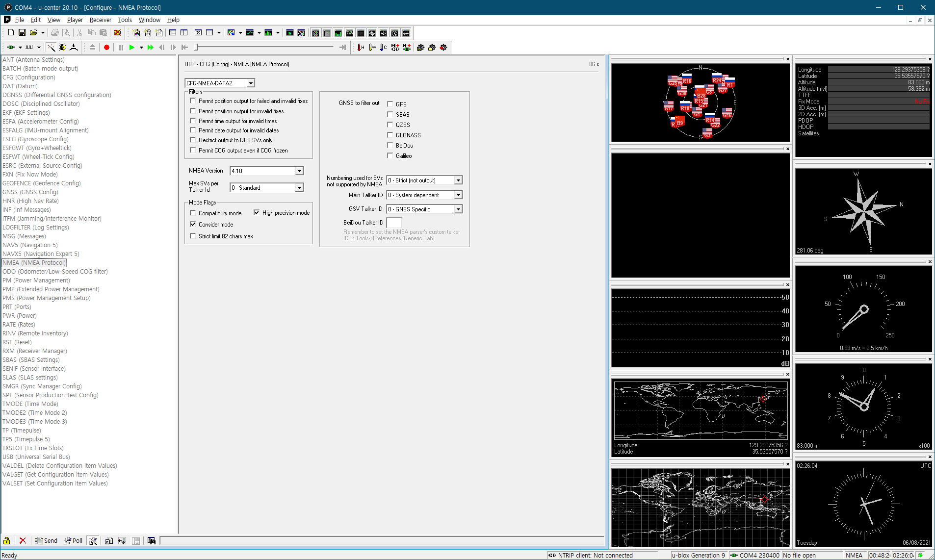935x560 pixels.
Task: Expand the connection plug dropdown arrow
Action: [x=20, y=48]
